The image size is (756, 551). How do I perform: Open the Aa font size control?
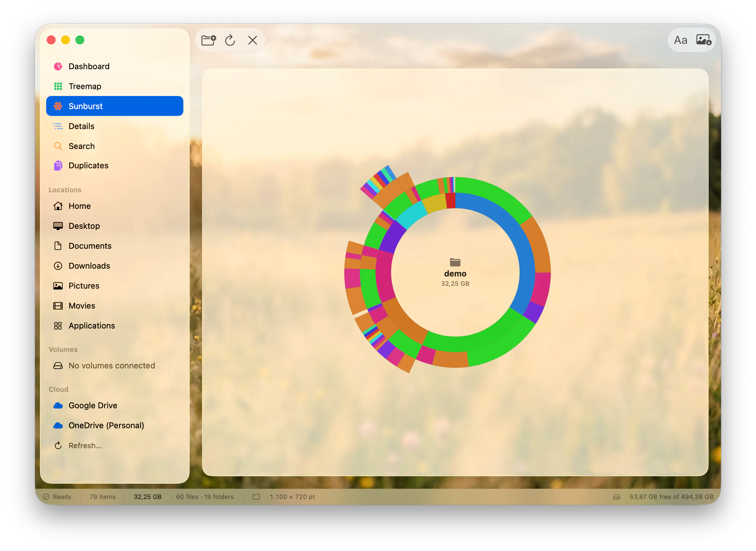tap(681, 40)
